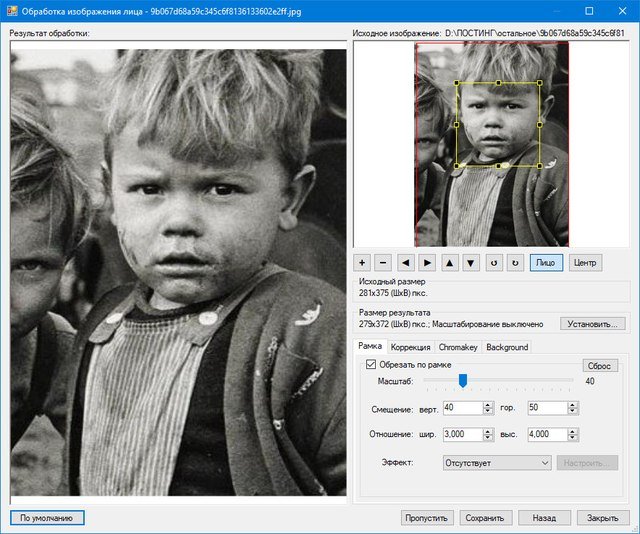The image size is (640, 534).
Task: Select top-right handle of yellow crop frame
Action: tap(540, 83)
